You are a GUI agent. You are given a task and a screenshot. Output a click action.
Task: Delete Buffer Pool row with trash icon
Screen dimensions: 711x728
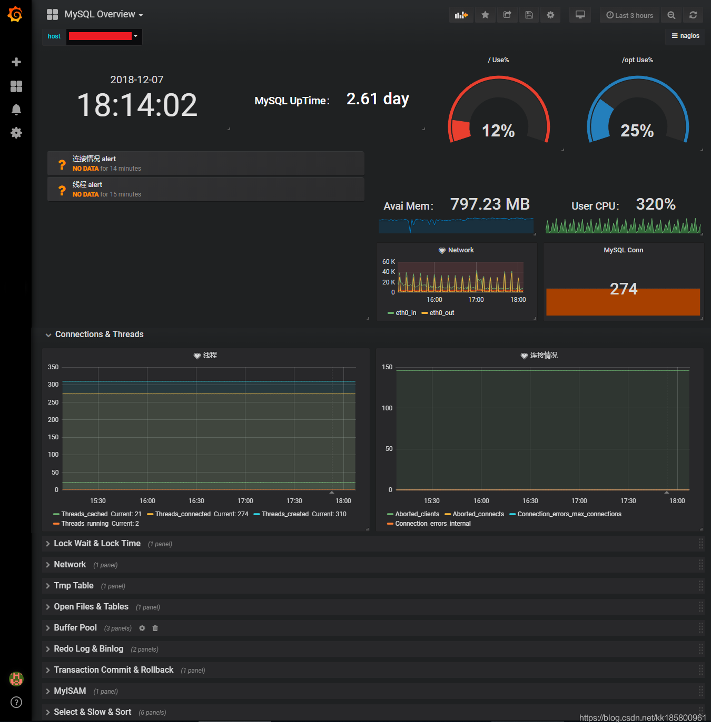(x=155, y=628)
